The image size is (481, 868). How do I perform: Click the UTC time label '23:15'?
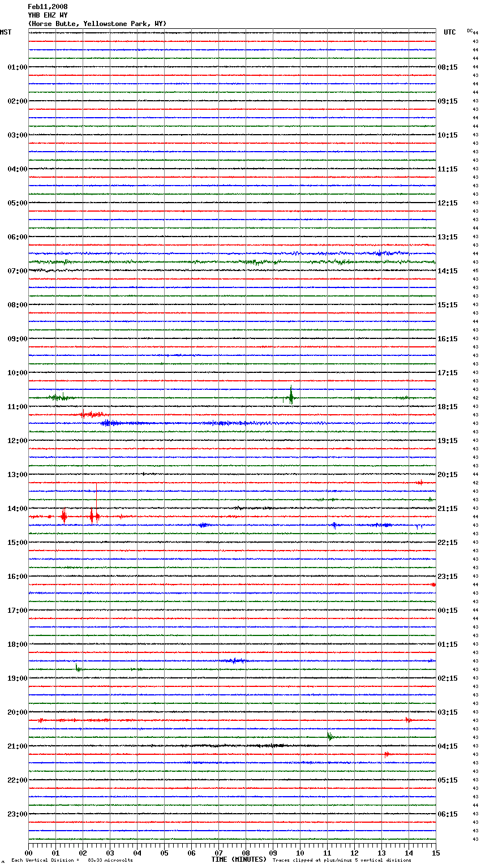(x=448, y=577)
